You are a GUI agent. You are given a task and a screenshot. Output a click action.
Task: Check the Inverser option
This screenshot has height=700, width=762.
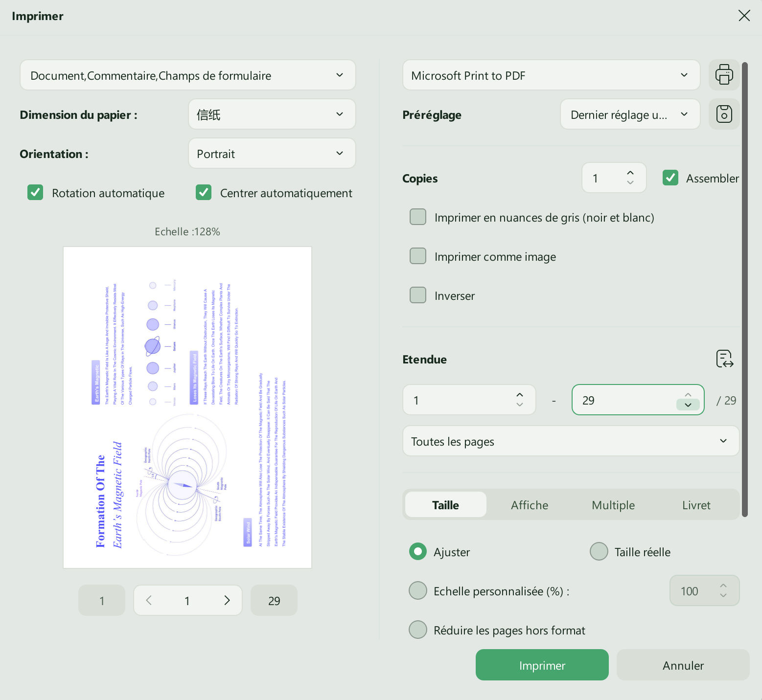418,295
